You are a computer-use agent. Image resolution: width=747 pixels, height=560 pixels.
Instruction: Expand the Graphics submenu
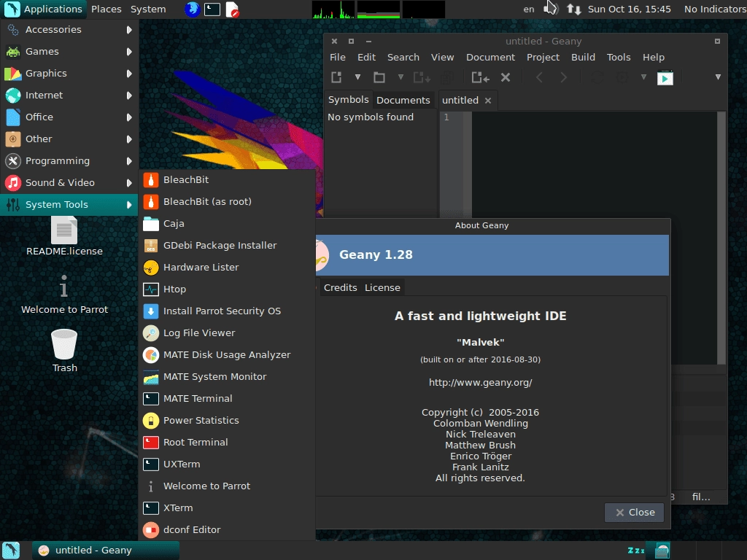coord(69,74)
